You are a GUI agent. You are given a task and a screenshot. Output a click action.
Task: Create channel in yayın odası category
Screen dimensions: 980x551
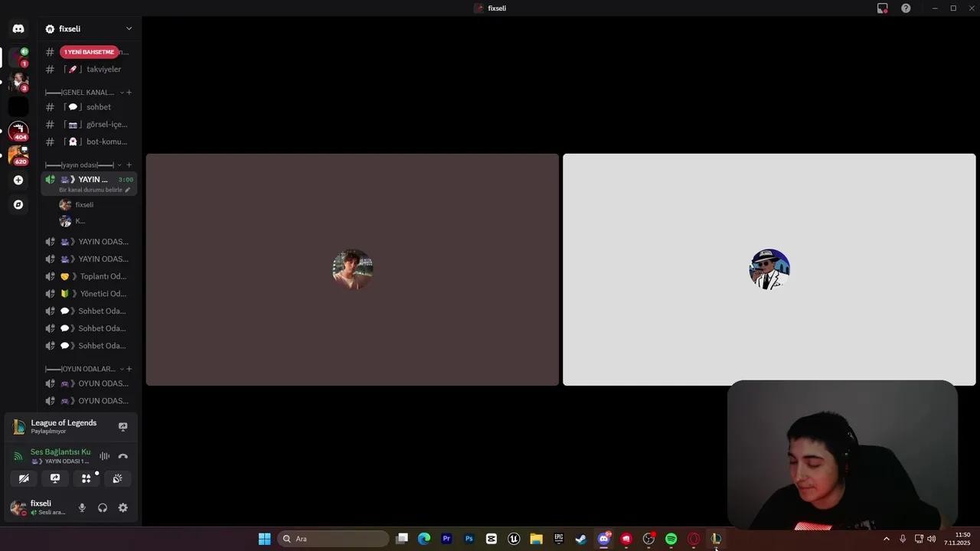coord(129,165)
